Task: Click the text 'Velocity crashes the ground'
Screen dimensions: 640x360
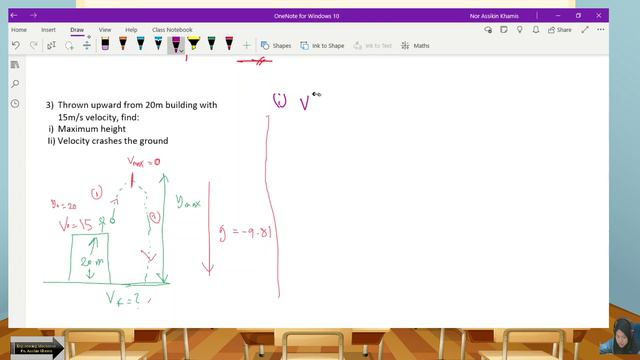Action: [x=113, y=141]
